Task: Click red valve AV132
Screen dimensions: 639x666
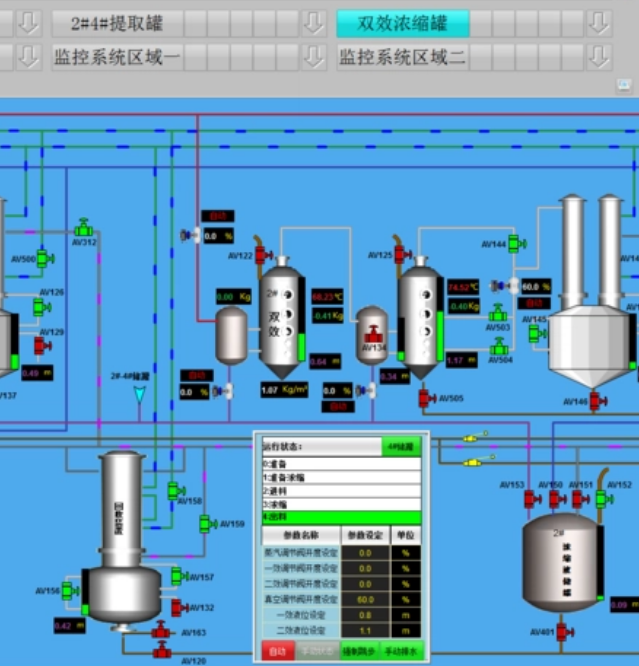Action: (x=180, y=608)
